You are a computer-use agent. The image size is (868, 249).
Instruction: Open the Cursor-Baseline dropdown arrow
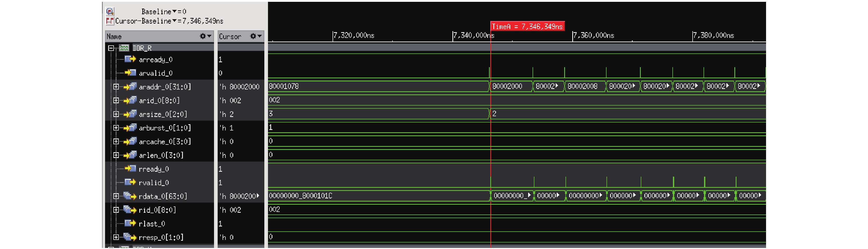(175, 21)
